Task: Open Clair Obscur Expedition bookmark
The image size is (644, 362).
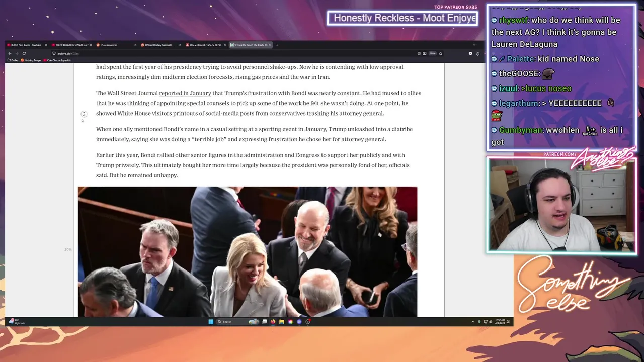Action: click(x=57, y=60)
